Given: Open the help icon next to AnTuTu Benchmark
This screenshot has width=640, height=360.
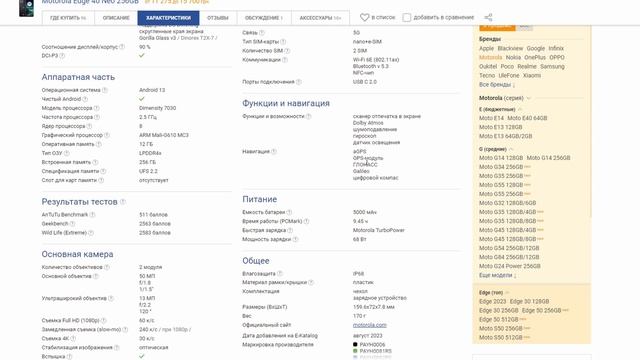Looking at the screenshot, I should click(x=92, y=215).
